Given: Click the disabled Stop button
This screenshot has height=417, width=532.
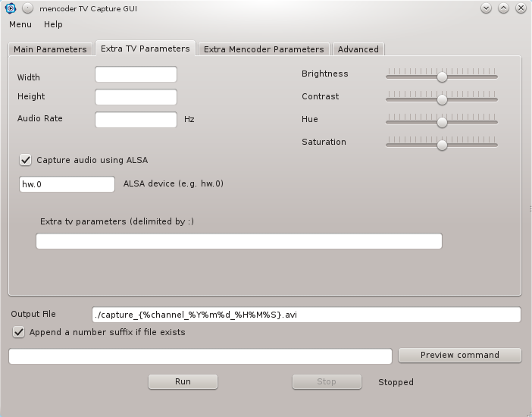Looking at the screenshot, I should tap(327, 381).
